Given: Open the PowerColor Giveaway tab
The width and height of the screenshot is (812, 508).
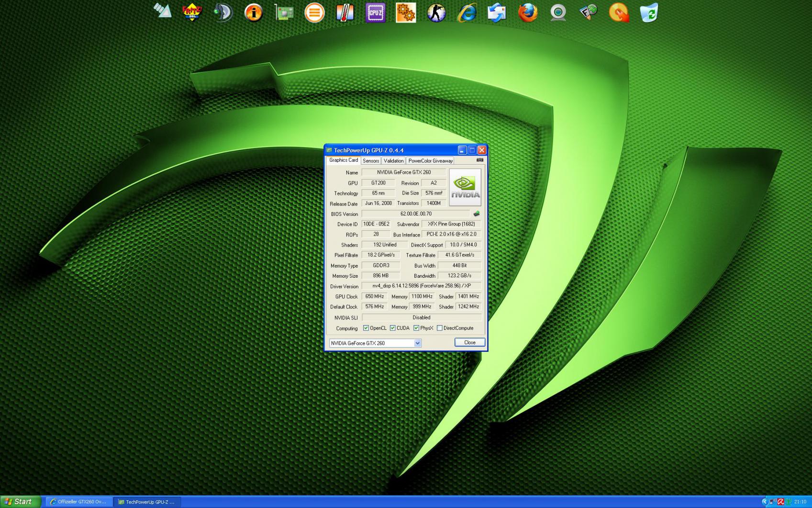Looking at the screenshot, I should coord(430,161).
